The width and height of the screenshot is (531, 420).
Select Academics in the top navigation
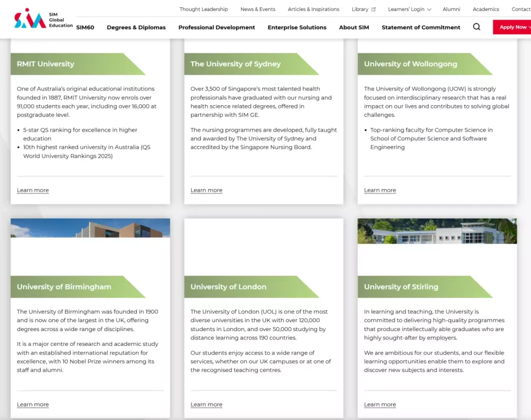pos(486,9)
